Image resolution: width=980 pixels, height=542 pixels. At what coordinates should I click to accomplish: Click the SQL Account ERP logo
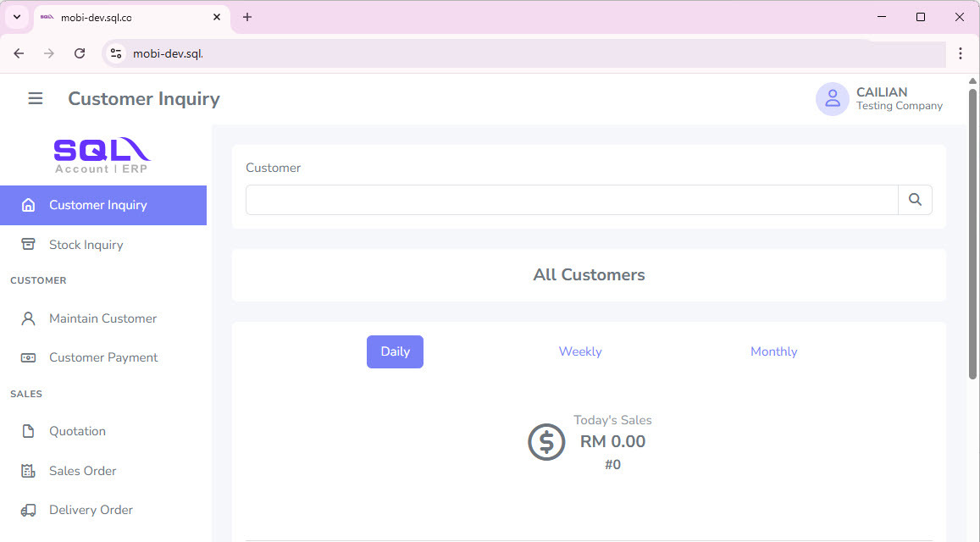[102, 156]
